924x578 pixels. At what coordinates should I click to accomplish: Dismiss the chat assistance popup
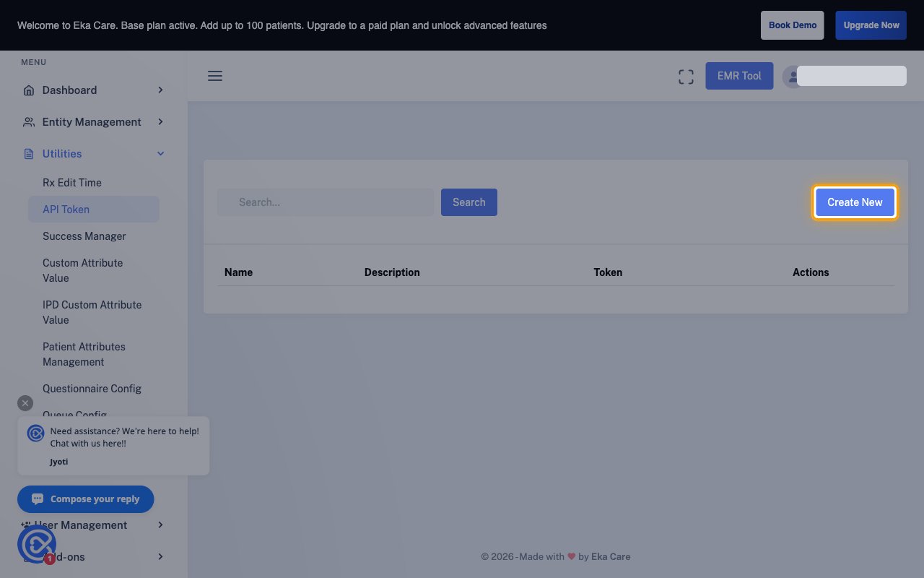[25, 403]
